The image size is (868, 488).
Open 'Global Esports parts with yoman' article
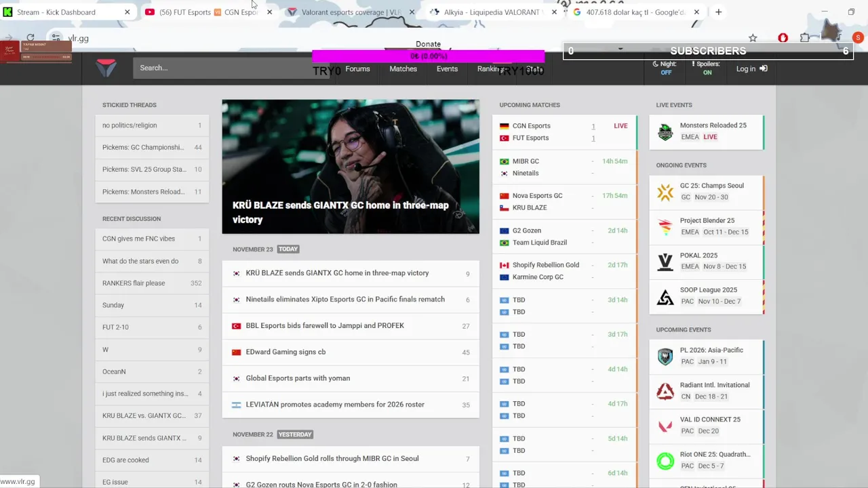click(351, 378)
